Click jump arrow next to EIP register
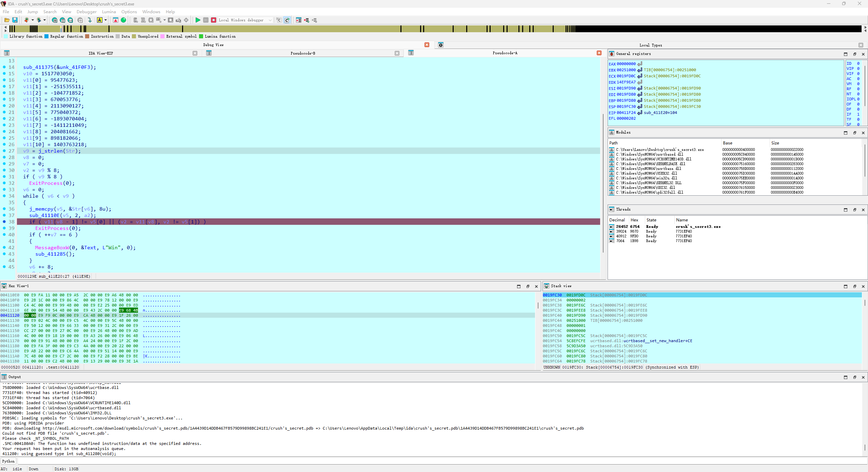Viewport: 868px width, 472px height. 640,113
